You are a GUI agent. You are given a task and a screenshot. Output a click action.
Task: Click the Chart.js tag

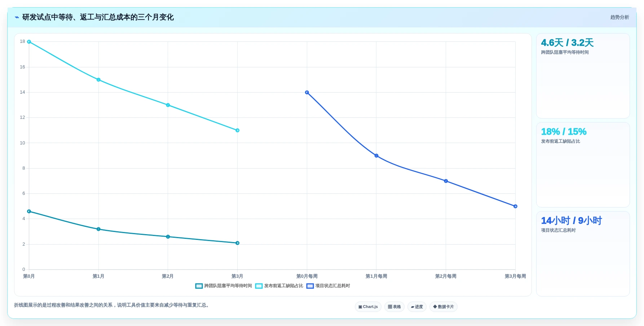(x=368, y=307)
